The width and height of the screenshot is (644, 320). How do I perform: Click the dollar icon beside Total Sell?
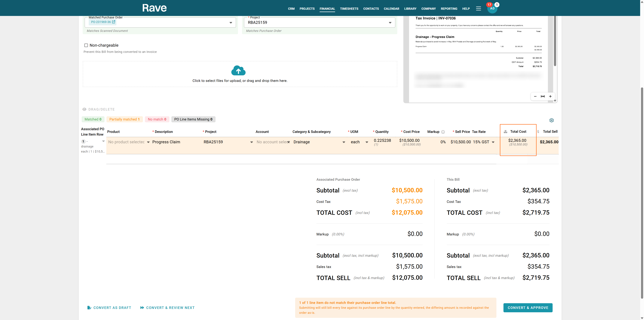pyautogui.click(x=538, y=132)
